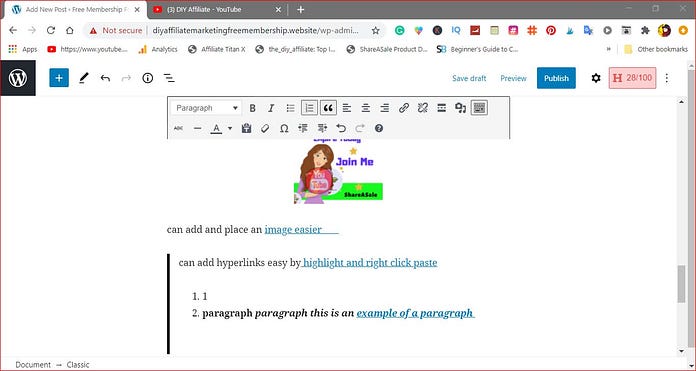Toggle the toolbar kitchen sink button
Image resolution: width=696 pixels, height=371 pixels.
(x=479, y=108)
